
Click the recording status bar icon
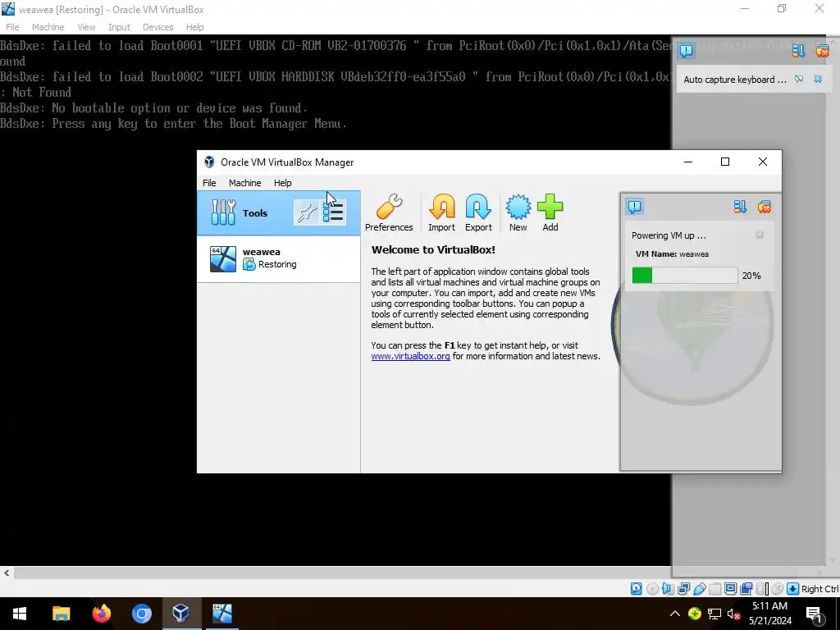point(746,589)
